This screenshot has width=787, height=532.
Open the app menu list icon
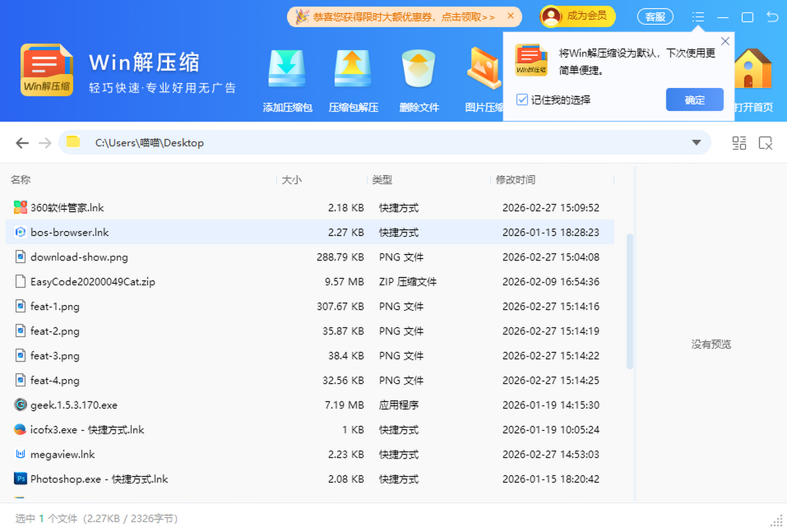tap(698, 16)
